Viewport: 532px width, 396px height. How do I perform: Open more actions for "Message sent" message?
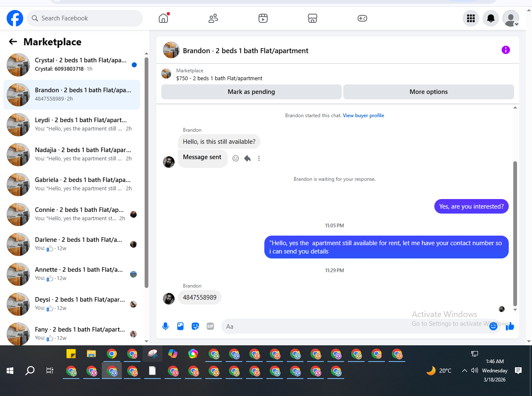click(x=259, y=158)
